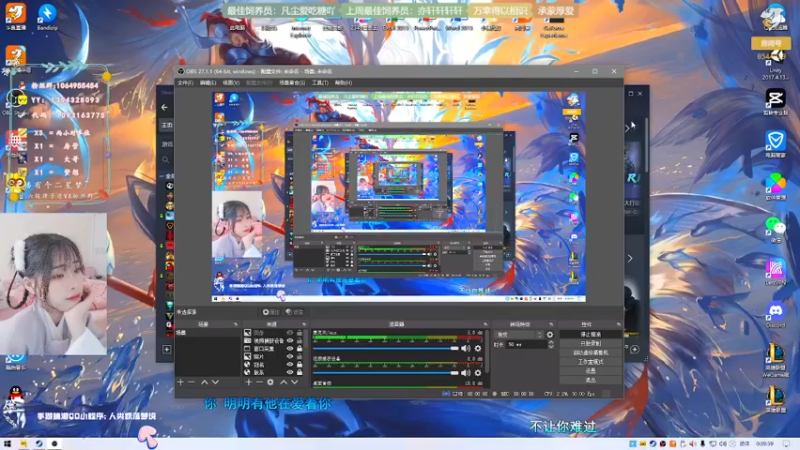Select the scene entry in the Scenes list
The height and width of the screenshot is (450, 800).
(x=208, y=333)
